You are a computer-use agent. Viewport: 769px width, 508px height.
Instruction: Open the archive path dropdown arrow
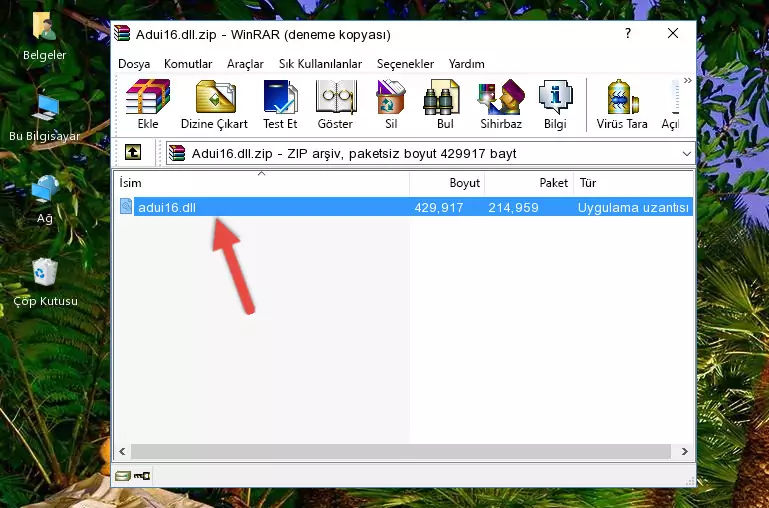(687, 154)
